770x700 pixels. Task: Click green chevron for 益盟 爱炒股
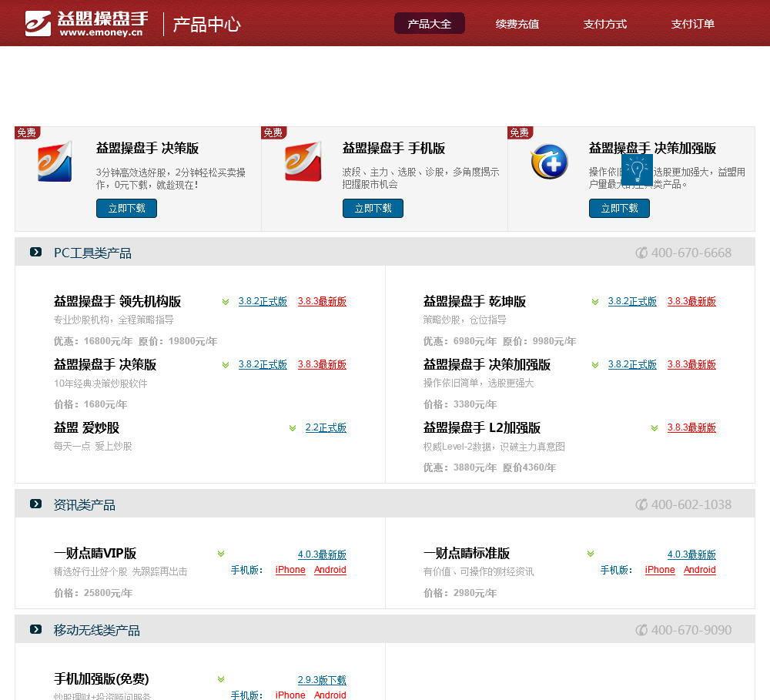point(293,428)
